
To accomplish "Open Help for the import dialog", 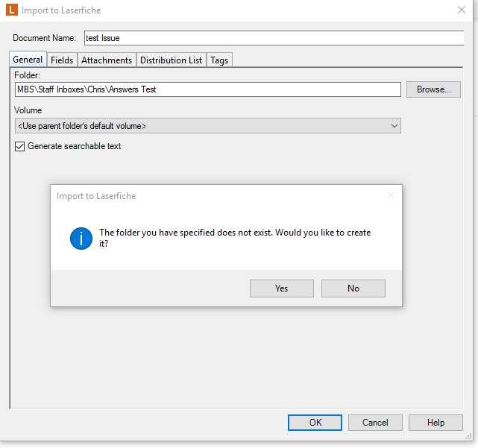I will (x=435, y=423).
